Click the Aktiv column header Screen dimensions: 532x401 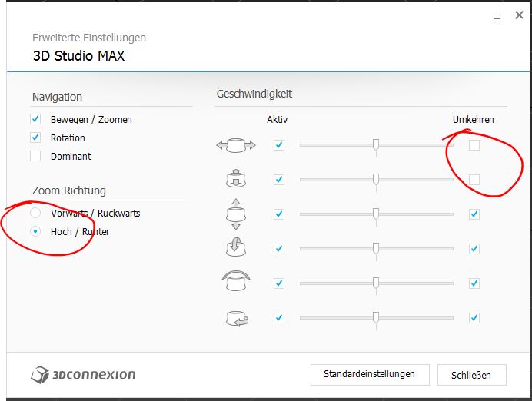278,119
